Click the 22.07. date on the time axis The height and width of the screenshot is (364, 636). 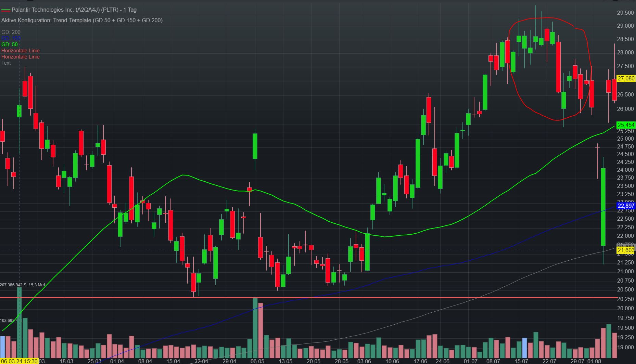[549, 361]
